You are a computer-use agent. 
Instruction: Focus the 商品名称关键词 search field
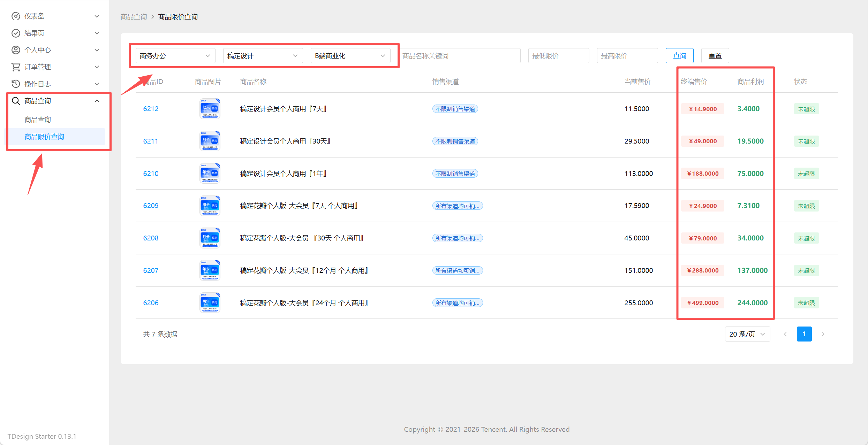[x=459, y=56]
